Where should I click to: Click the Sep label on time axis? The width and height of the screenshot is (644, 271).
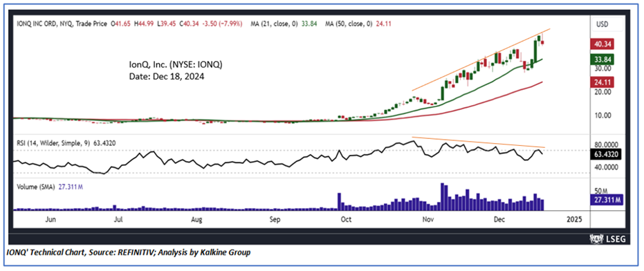pos(275,220)
